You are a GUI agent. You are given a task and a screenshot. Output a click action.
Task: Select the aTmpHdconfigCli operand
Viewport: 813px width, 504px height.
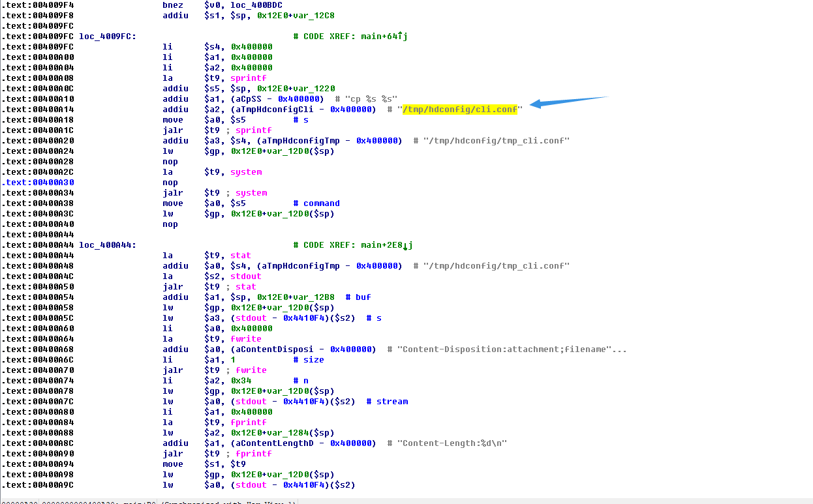[271, 110]
